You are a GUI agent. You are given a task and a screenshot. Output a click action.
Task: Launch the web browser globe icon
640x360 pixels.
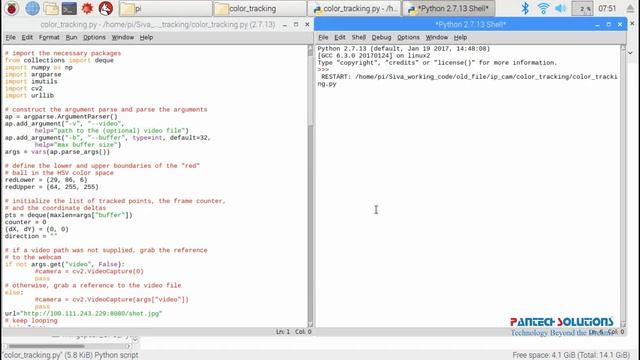32,8
